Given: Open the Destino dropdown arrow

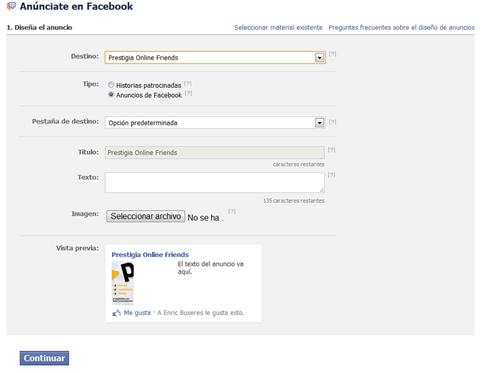Looking at the screenshot, I should (x=320, y=58).
